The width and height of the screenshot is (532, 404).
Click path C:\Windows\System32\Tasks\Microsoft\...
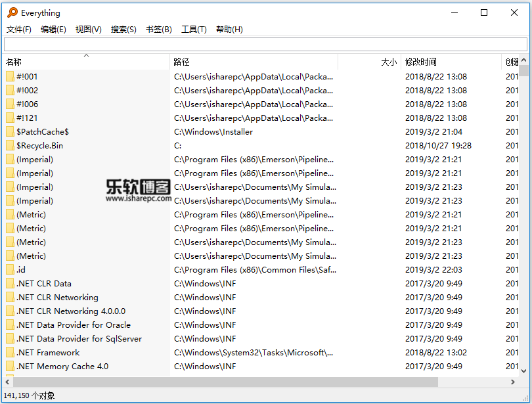tap(254, 353)
